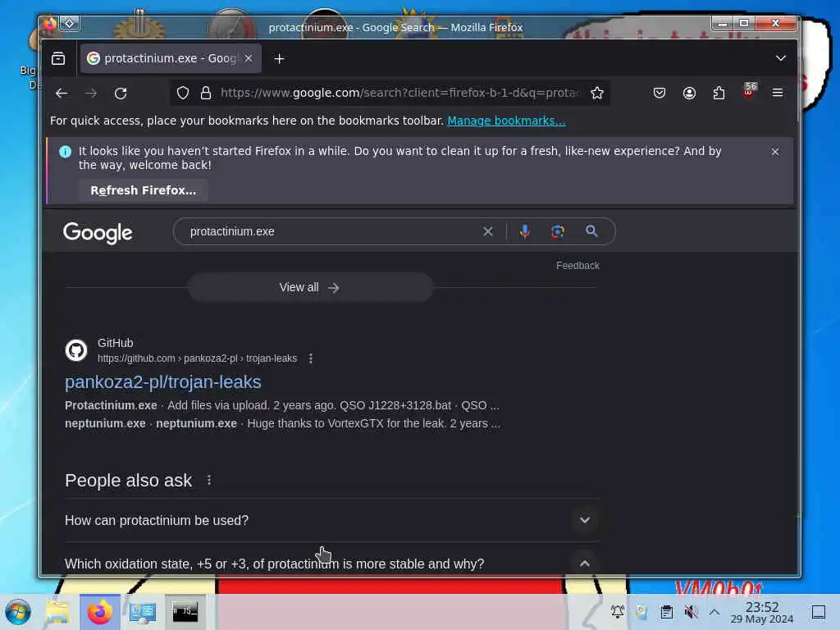Expand the list all tabs chevron
This screenshot has height=630, width=840.
click(x=781, y=58)
